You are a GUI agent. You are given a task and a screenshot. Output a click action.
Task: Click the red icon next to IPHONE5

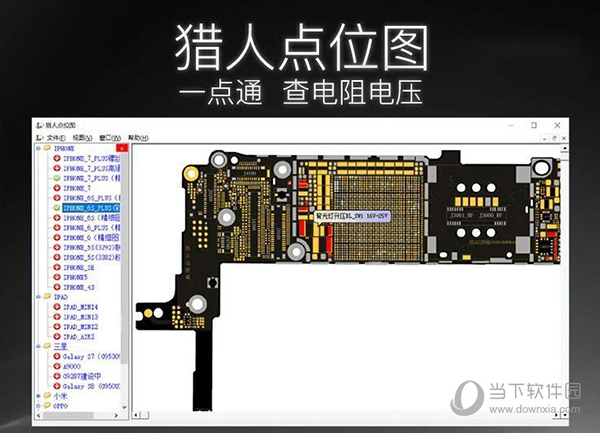[57, 277]
